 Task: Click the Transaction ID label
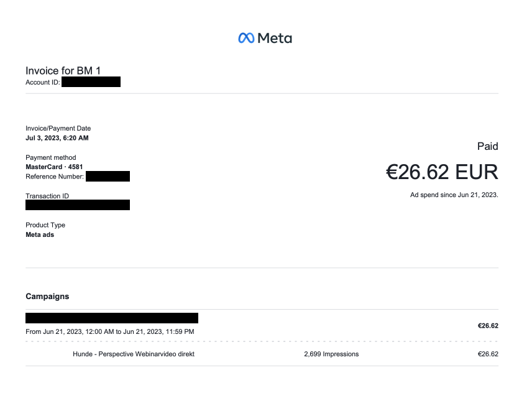tap(47, 196)
